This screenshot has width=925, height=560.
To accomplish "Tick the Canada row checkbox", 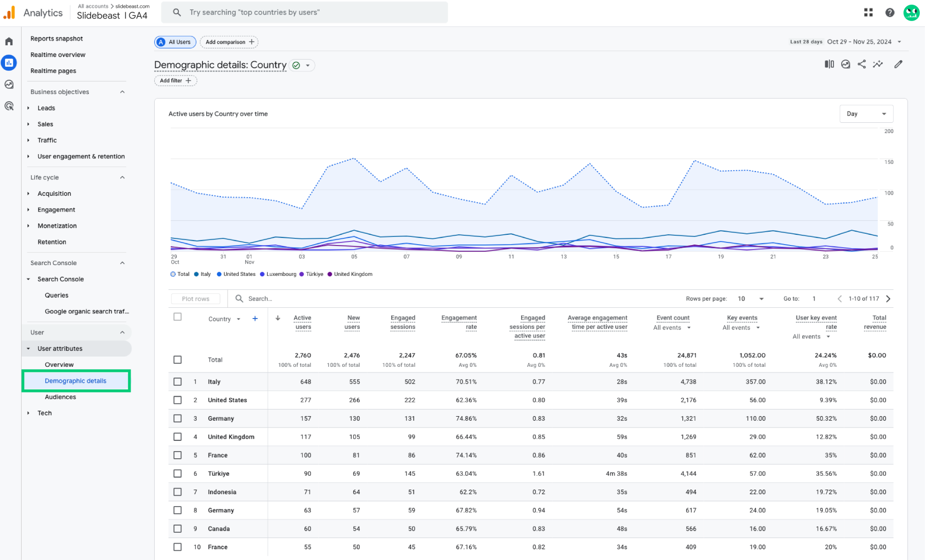I will click(177, 529).
